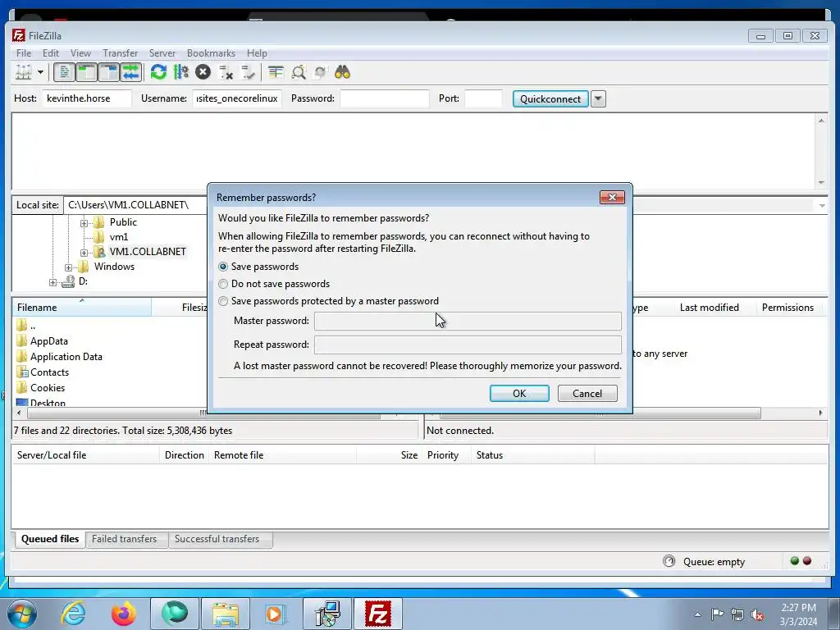Click the message log scroll up arrow

pyautogui.click(x=821, y=121)
